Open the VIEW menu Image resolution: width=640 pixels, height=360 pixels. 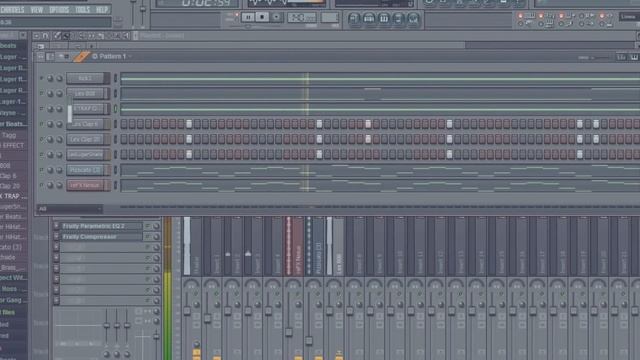coord(36,9)
